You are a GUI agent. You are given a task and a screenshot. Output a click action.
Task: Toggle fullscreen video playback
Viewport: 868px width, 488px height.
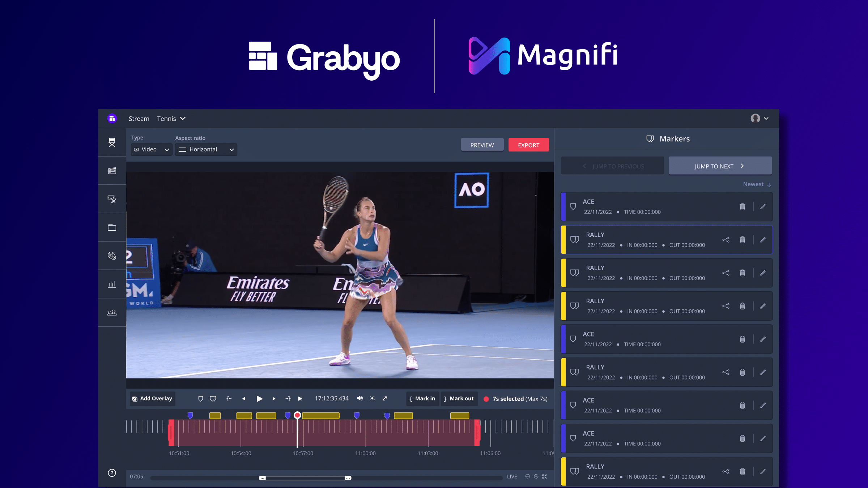coord(385,398)
